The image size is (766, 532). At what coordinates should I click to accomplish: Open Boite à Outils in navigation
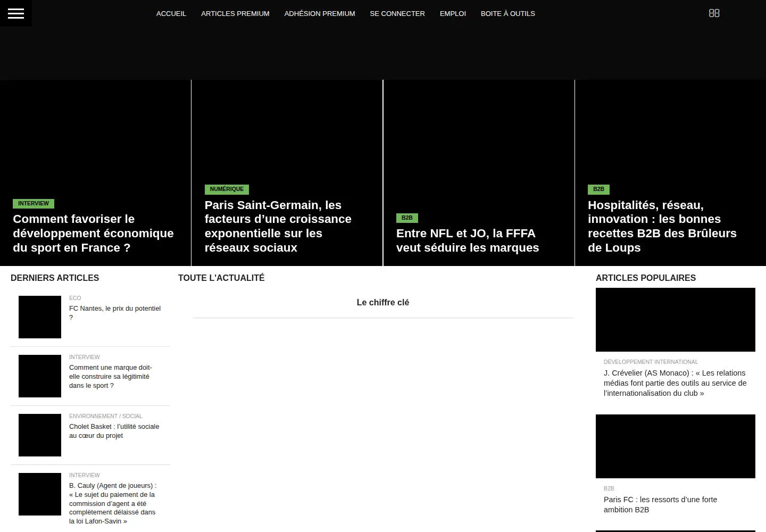(508, 14)
